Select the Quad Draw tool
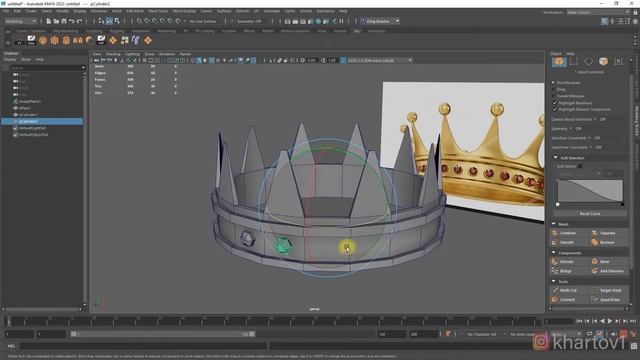The image size is (640, 360). point(609,300)
